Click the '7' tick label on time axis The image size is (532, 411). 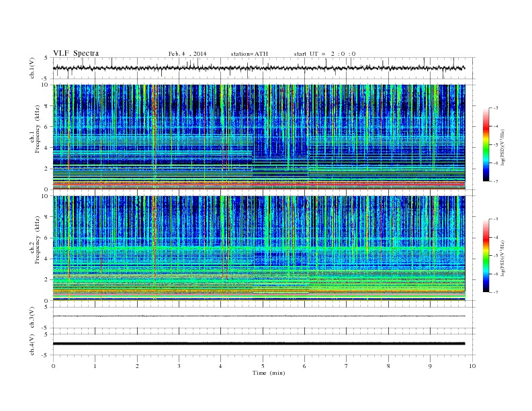(347, 366)
